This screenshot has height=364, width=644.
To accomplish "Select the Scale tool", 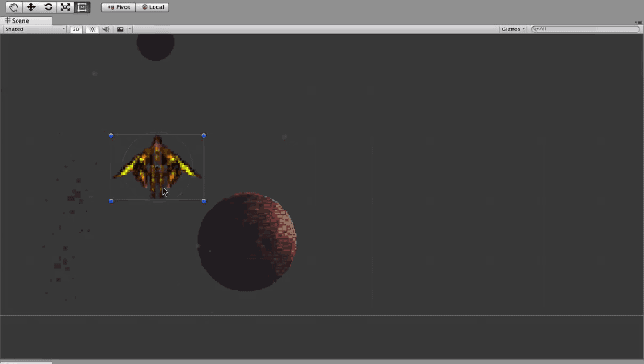I will [x=65, y=7].
